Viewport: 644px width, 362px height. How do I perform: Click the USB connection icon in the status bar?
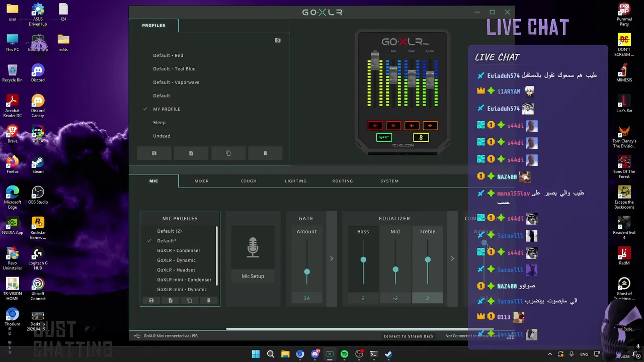click(137, 336)
